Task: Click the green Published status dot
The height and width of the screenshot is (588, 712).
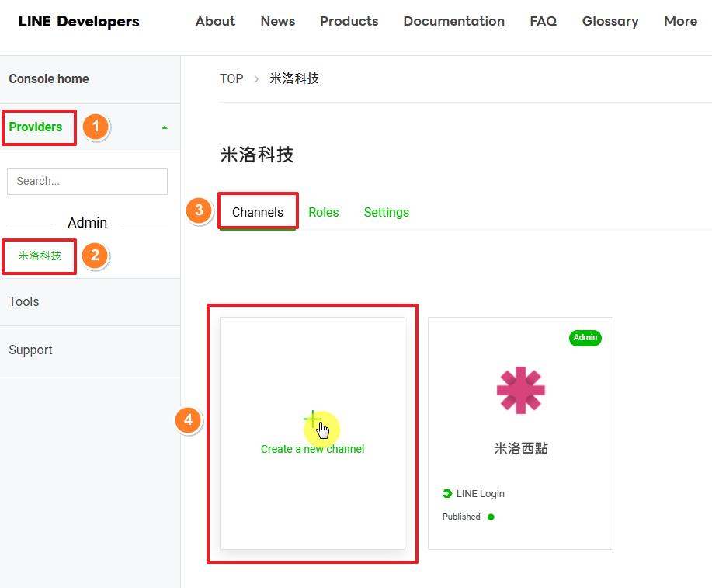Action: 491,517
